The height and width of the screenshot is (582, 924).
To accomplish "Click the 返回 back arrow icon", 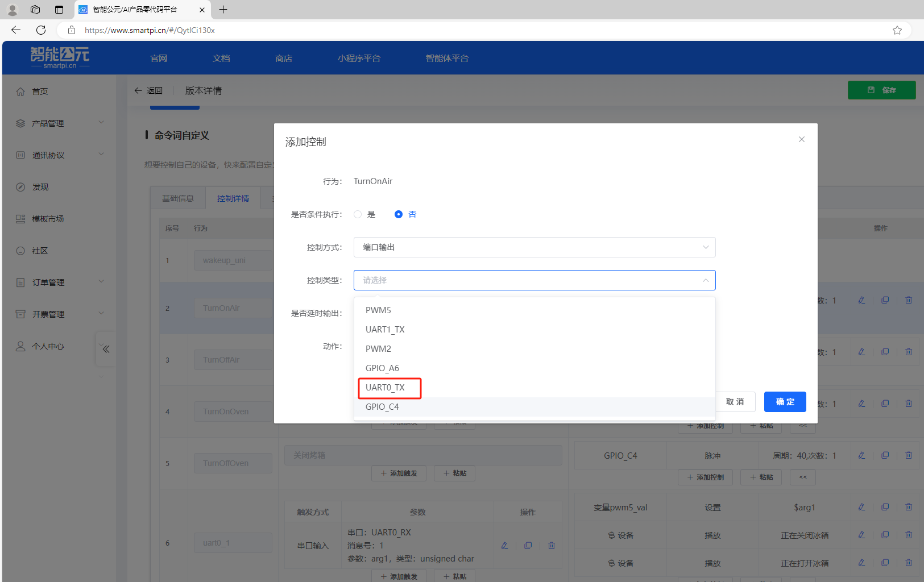I will pos(138,90).
